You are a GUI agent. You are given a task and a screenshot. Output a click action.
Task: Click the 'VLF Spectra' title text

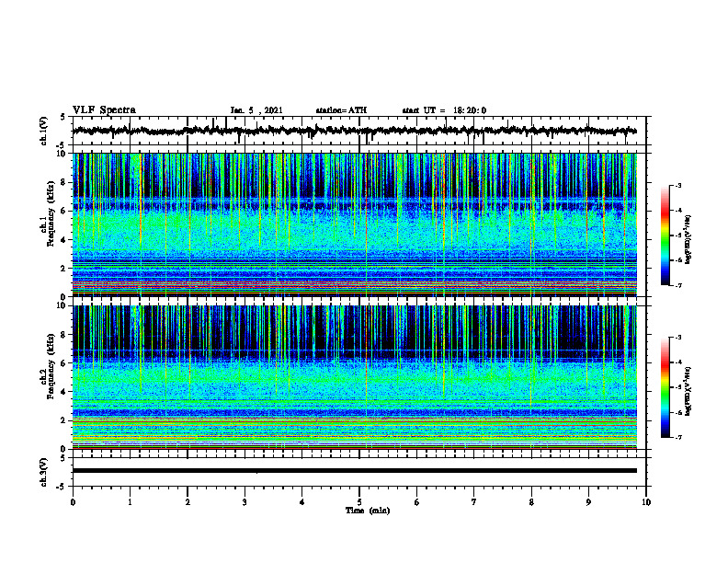coord(104,110)
